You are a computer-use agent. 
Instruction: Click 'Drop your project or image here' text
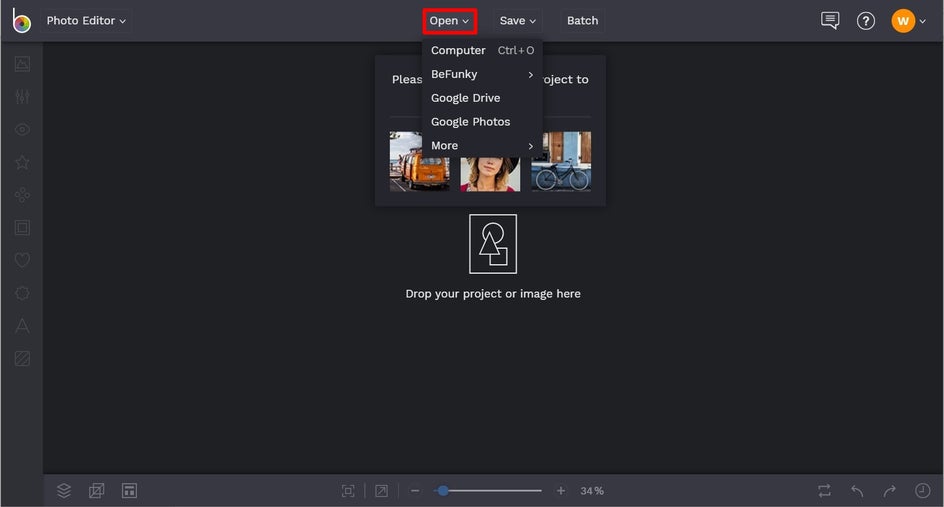click(x=493, y=294)
